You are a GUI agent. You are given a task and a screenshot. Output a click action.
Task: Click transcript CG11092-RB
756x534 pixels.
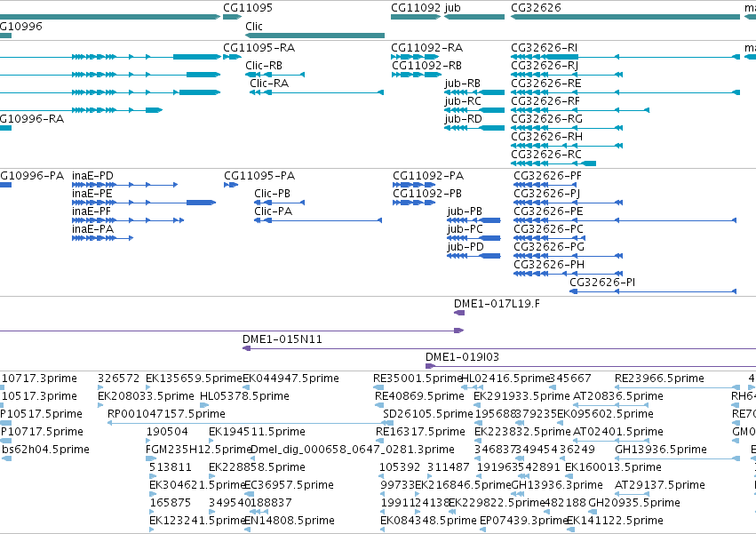[x=426, y=66]
